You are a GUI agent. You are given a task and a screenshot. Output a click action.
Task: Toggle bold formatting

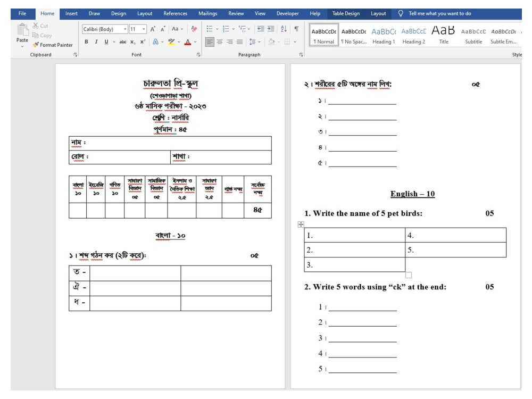(86, 41)
